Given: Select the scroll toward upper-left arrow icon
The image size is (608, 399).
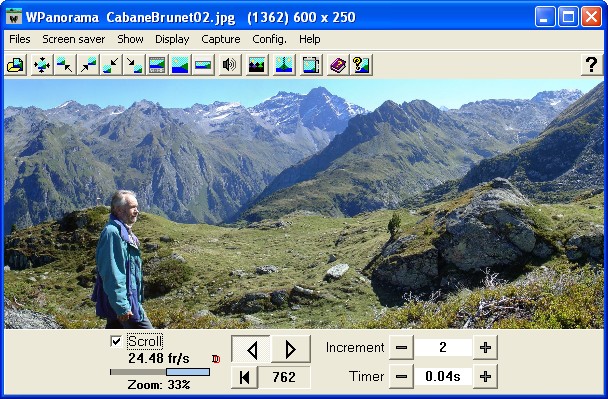Looking at the screenshot, I should (64, 64).
